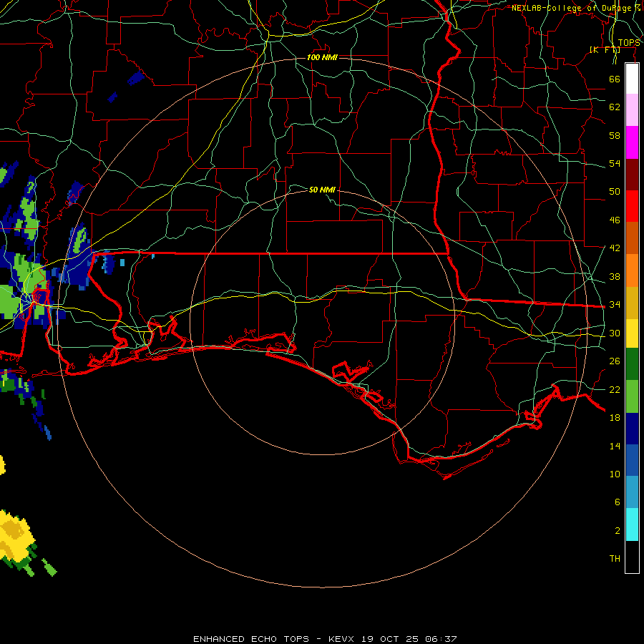Screen dimensions: 644x644
Task: Click the "TH" legend label
Action: [615, 559]
